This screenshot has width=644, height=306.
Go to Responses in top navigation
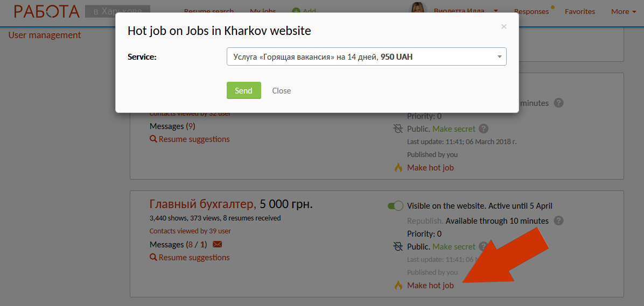(531, 11)
